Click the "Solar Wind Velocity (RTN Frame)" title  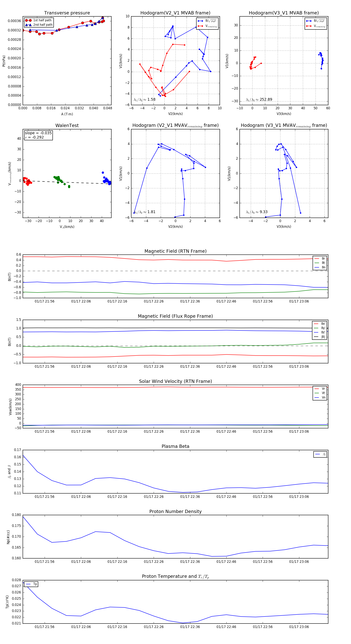[x=175, y=381]
